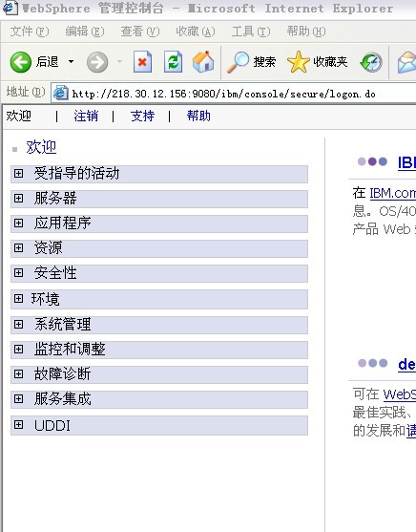Viewport: 416px width, 532px height.
Task: Select the 应用程序 label
Action: tap(62, 223)
